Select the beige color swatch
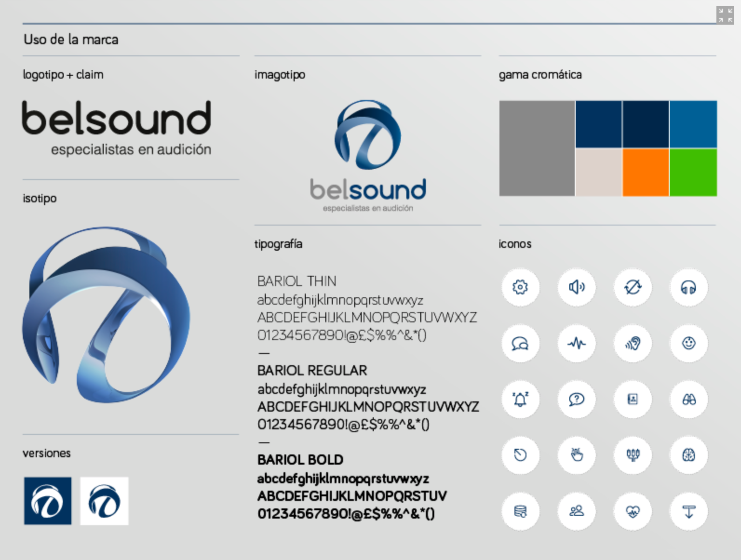Image resolution: width=741 pixels, height=560 pixels. [599, 173]
